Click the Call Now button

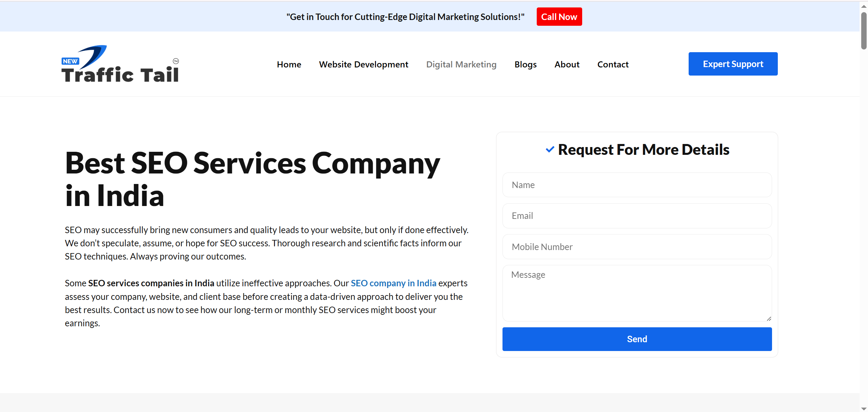point(559,16)
